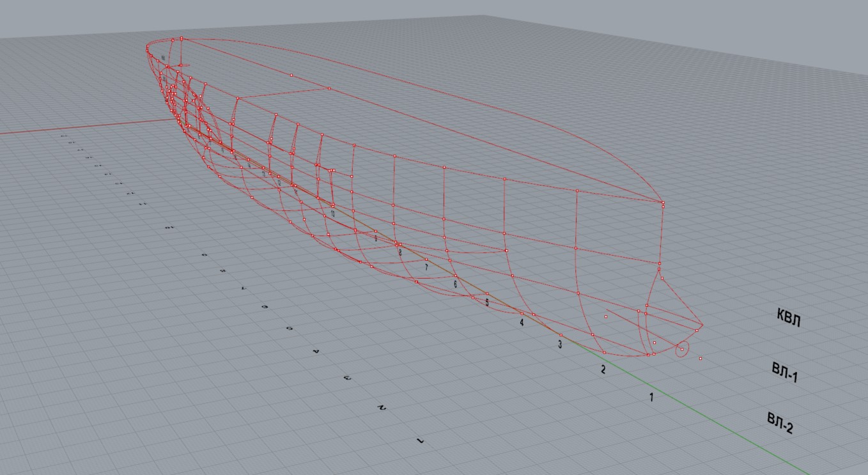Click the КВЛ waterline label
This screenshot has height=475, width=868.
click(788, 318)
